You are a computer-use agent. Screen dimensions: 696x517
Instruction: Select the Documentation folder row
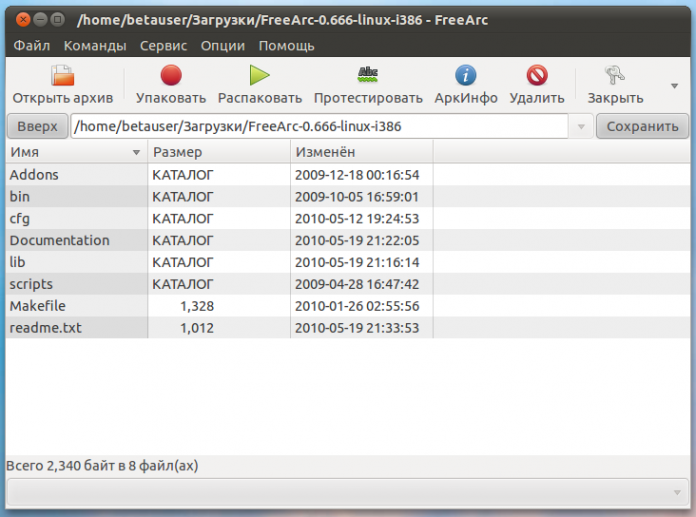point(348,240)
